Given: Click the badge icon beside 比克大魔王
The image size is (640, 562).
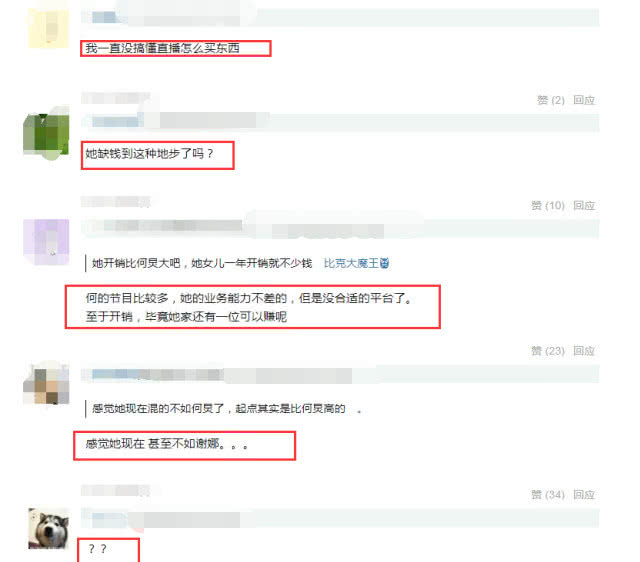Looking at the screenshot, I should [x=384, y=264].
